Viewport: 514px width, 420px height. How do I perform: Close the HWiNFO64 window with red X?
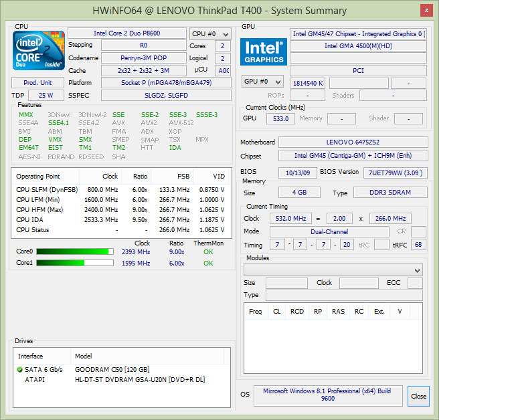coord(426,10)
